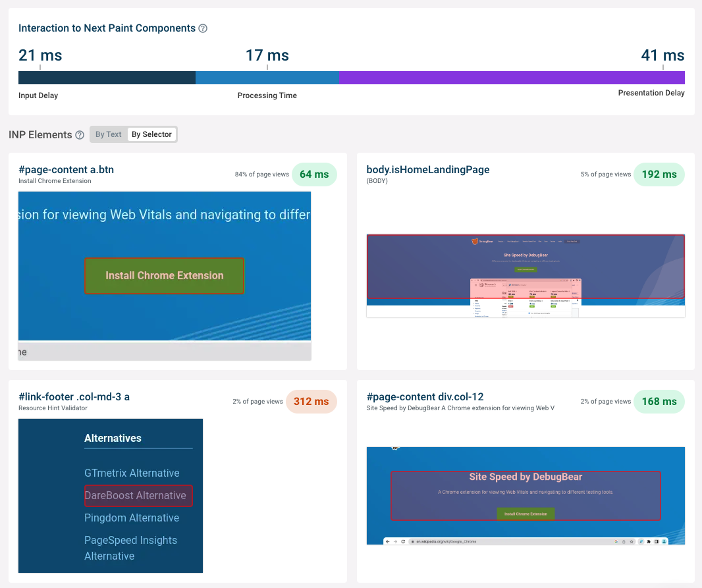The image size is (702, 588).
Task: Click 2% of page views beside 168 ms
Action: 606,402
